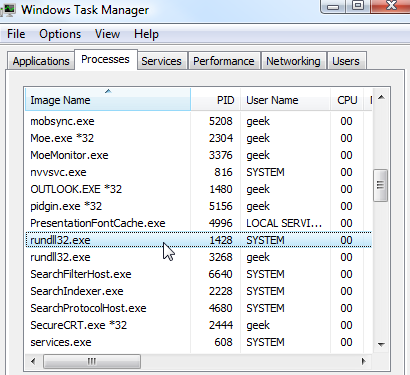410x375 pixels.
Task: Click the horizontal scrollbar thumb
Action: pos(92,361)
